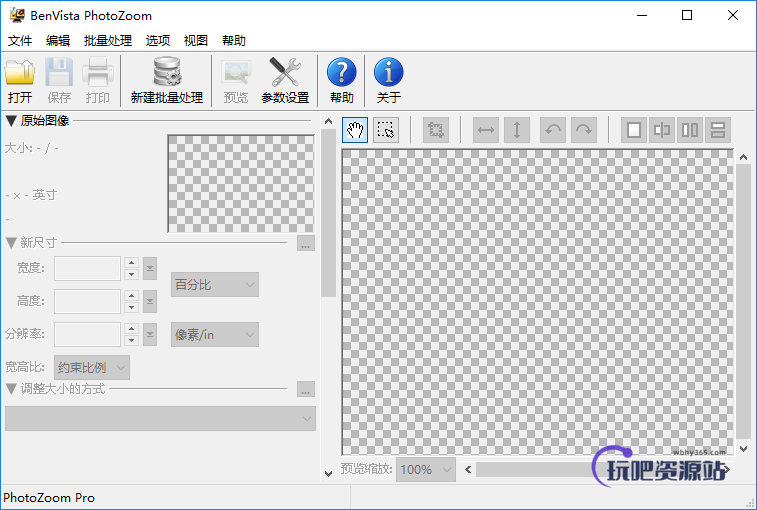The height and width of the screenshot is (510, 757).
Task: Click preview vertical scrollbar up arrow
Action: (743, 157)
